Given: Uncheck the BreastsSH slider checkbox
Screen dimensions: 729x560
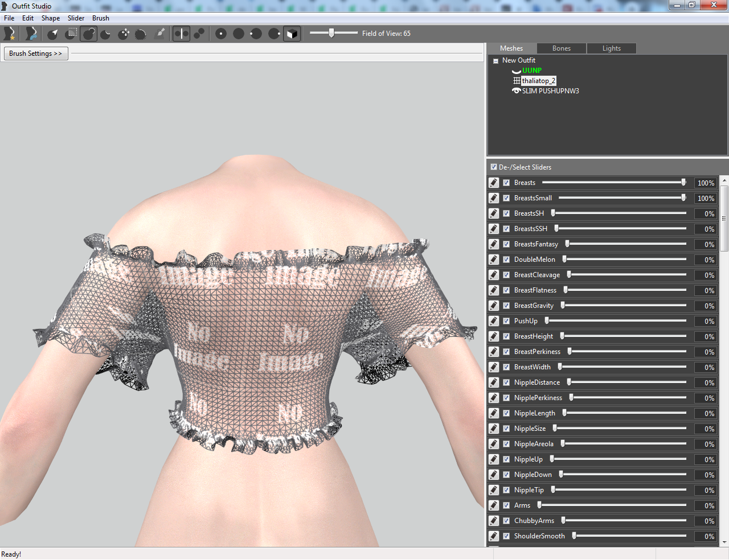Looking at the screenshot, I should point(506,213).
